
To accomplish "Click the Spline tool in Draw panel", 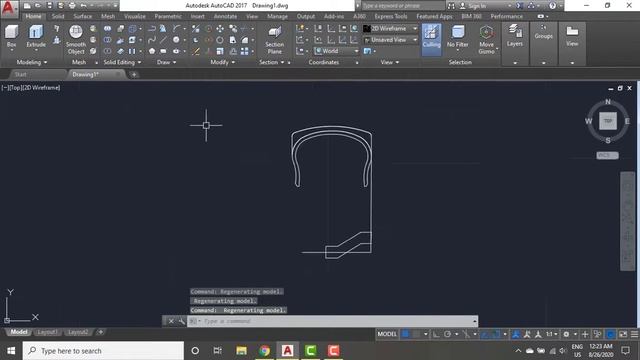I will (x=152, y=40).
